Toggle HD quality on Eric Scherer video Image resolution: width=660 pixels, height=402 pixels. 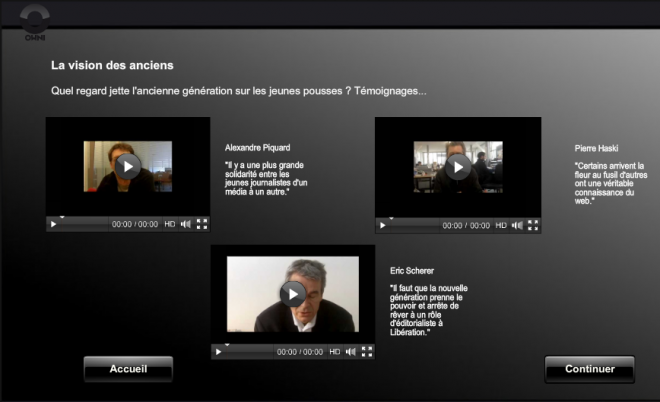coord(335,352)
